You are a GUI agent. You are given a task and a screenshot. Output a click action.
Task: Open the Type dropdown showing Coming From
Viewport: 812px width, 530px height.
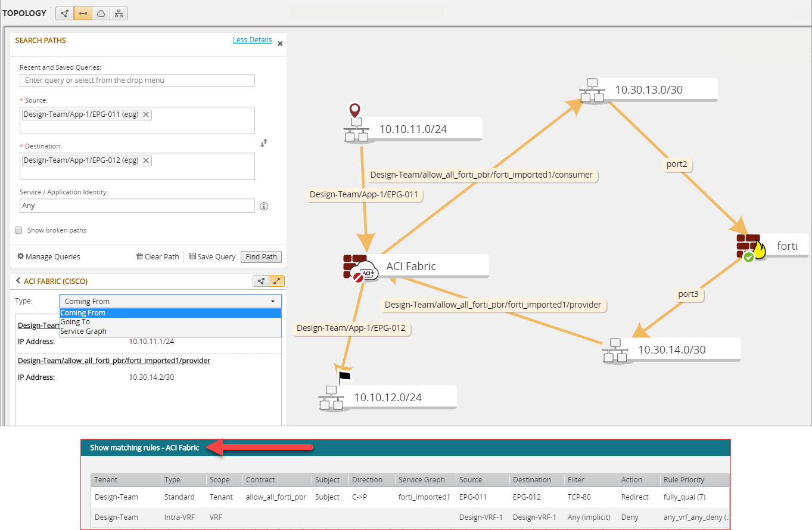[x=170, y=301]
